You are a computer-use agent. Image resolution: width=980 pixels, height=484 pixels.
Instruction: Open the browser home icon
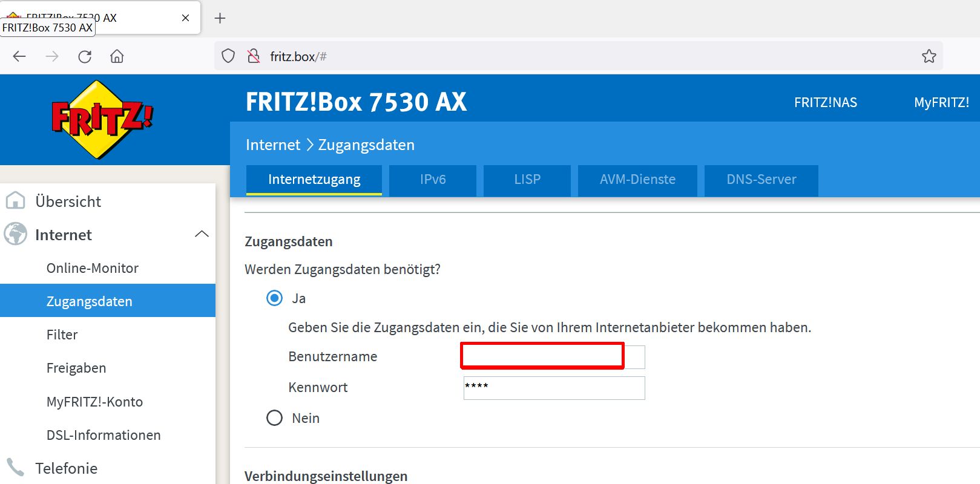117,56
